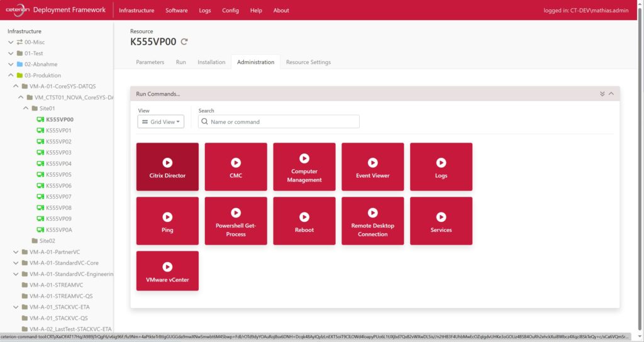Open the Config menu

click(230, 10)
